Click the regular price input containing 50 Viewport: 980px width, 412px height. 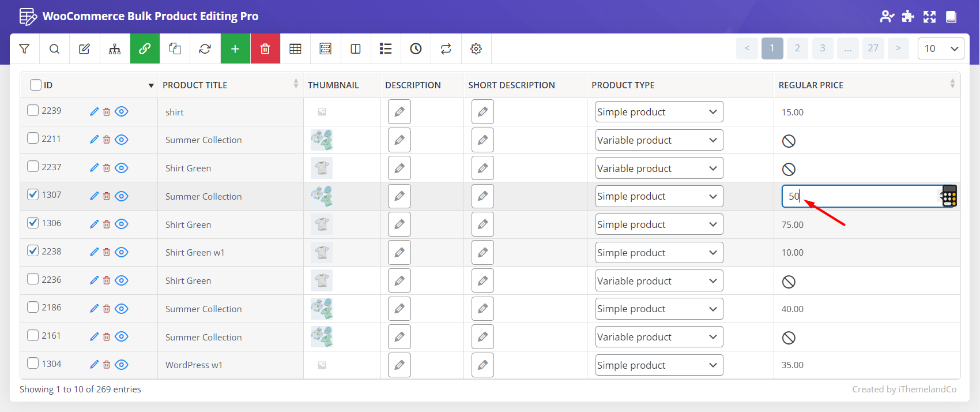859,196
